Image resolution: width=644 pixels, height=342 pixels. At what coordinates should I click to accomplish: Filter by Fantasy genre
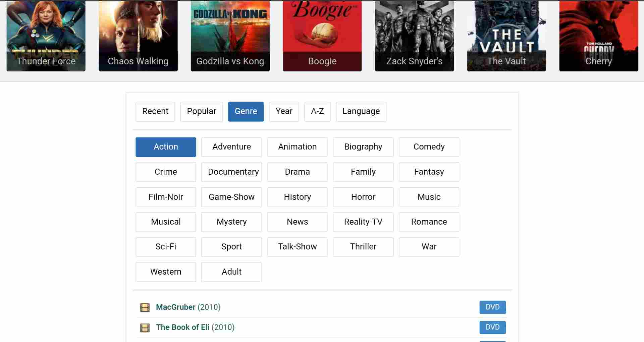click(x=429, y=172)
